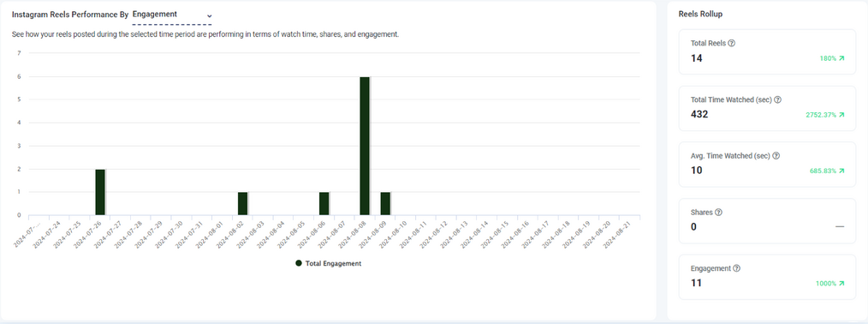
Task: Click the y-axis label 7
Action: 19,53
